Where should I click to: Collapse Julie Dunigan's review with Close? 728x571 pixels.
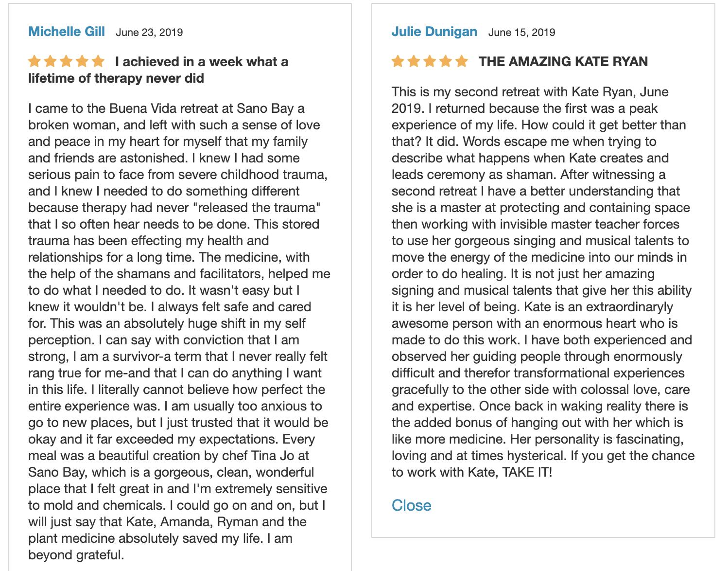[411, 505]
